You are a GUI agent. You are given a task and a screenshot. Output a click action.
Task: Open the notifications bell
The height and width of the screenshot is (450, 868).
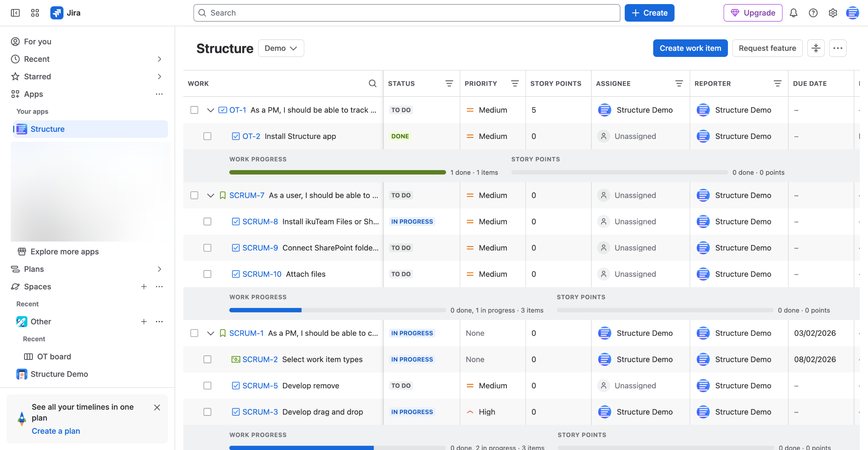tap(793, 13)
